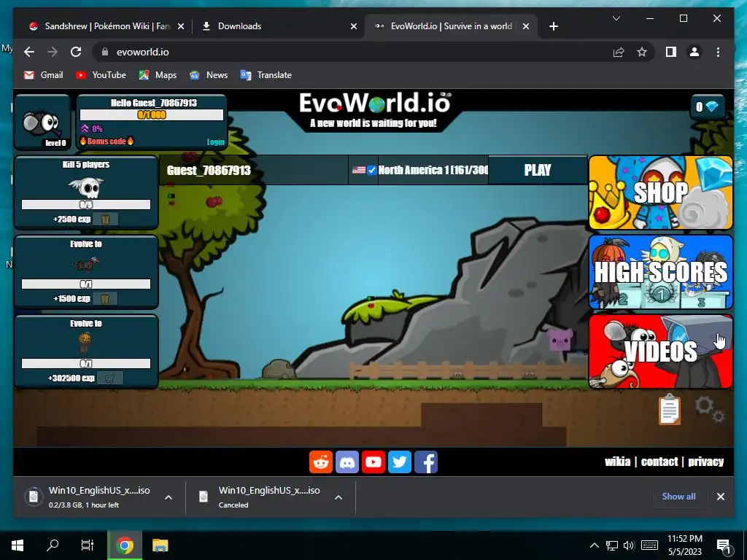Click the cart icon on +302500 exp quest
747x560 pixels.
(110, 378)
